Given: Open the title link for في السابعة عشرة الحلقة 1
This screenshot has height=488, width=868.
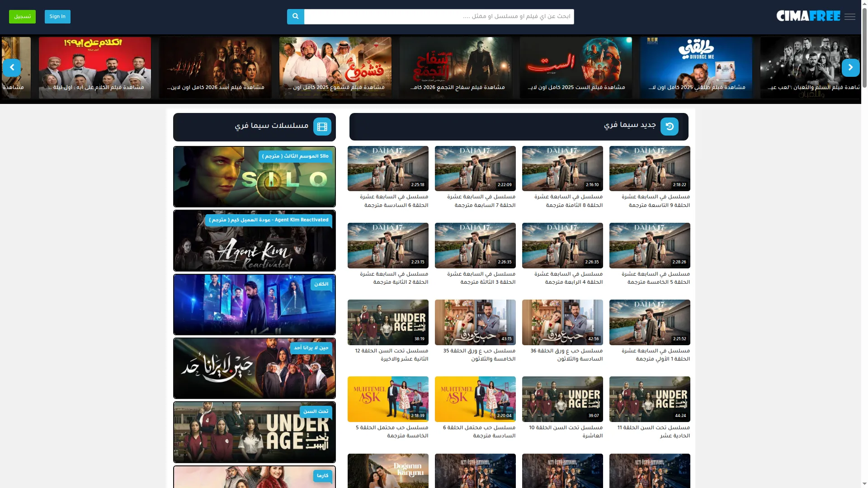Looking at the screenshot, I should point(656,355).
